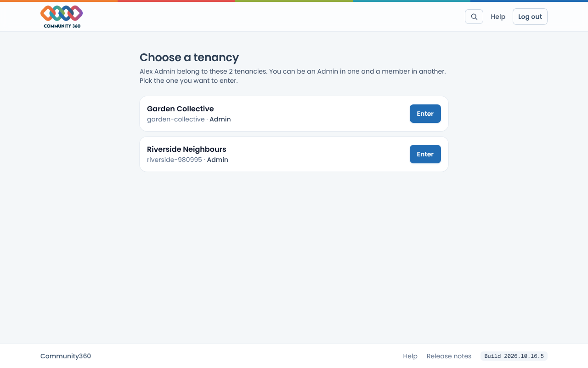Viewport: 588px width, 368px height.
Task: Select the Riverside Neighbours title text
Action: click(187, 149)
